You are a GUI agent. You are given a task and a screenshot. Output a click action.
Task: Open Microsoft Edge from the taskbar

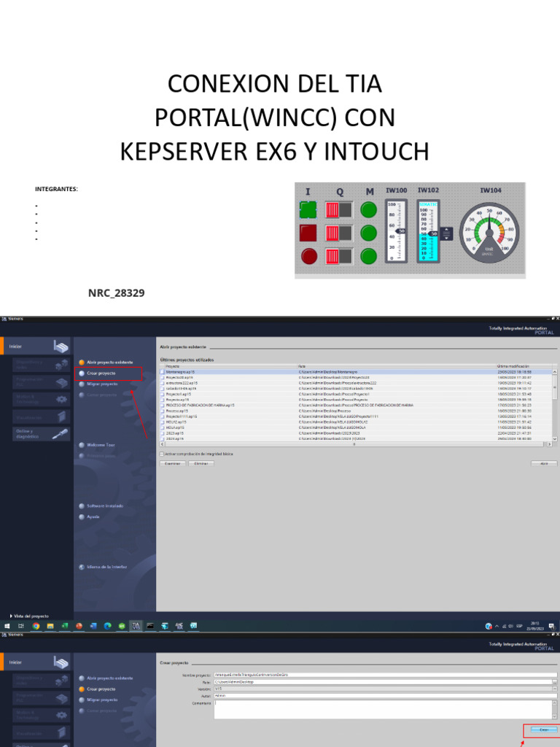tap(107, 626)
